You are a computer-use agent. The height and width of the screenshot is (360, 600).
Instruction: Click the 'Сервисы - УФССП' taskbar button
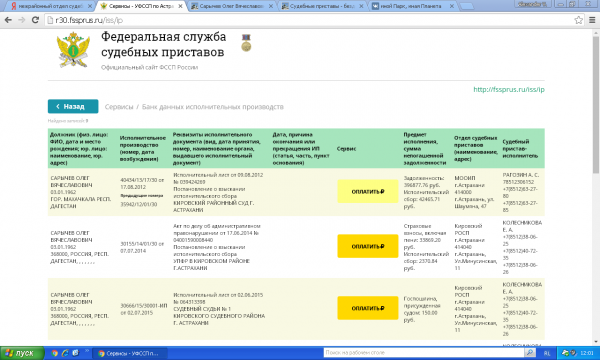[x=130, y=353]
